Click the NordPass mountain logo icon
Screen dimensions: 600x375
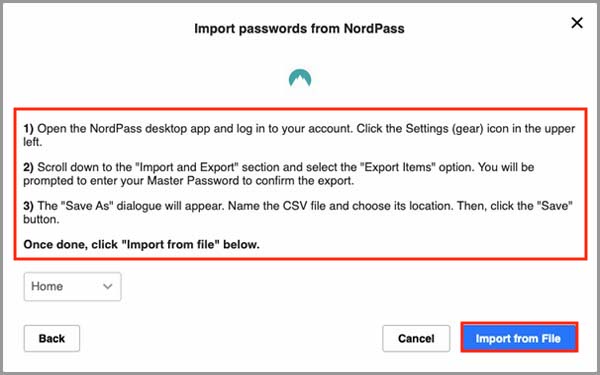coord(300,78)
